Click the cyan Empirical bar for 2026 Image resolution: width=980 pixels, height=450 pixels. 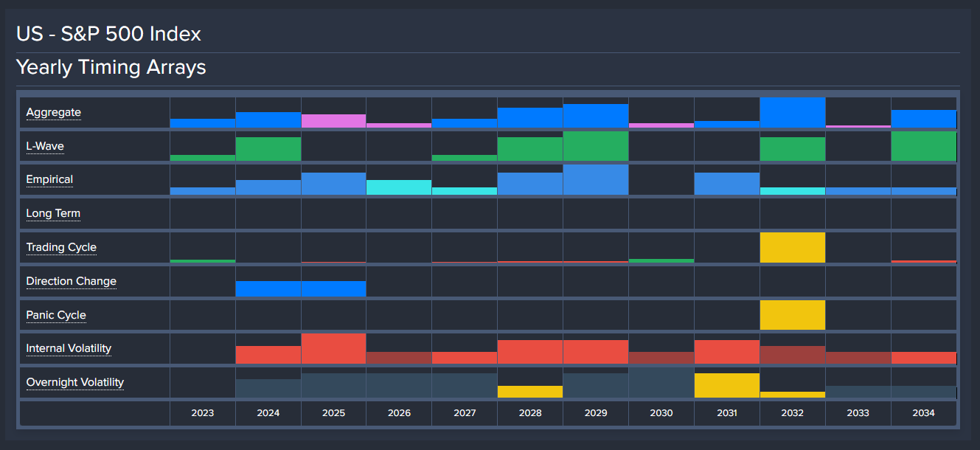click(x=399, y=187)
